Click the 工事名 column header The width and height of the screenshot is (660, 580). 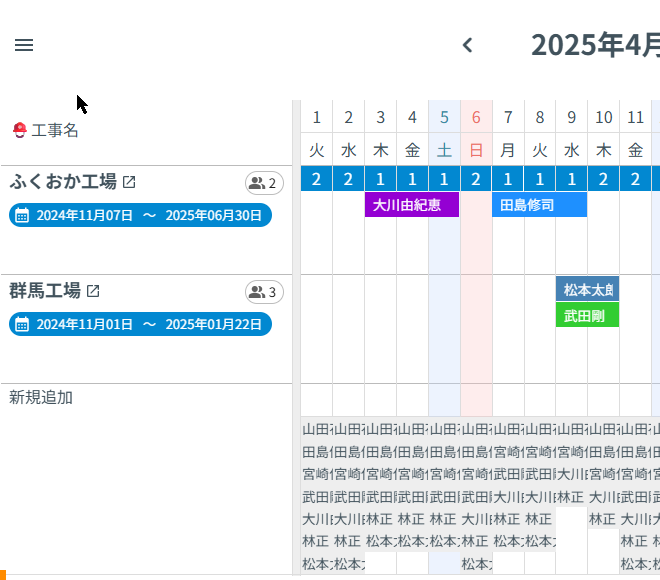point(55,130)
